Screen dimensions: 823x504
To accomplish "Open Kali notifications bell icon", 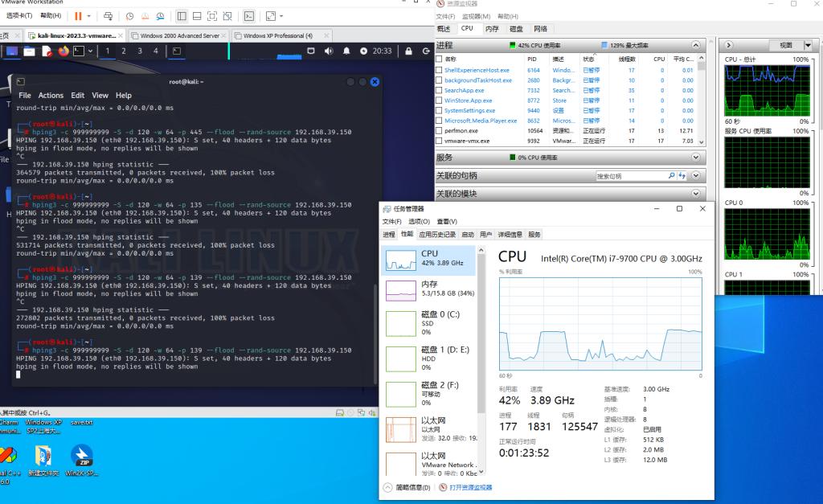I will 346,51.
